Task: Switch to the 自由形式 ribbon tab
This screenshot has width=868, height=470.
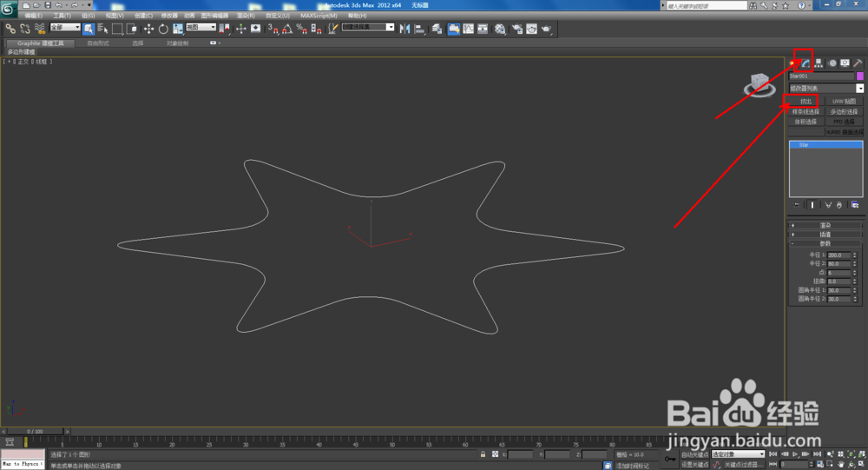Action: click(x=98, y=43)
